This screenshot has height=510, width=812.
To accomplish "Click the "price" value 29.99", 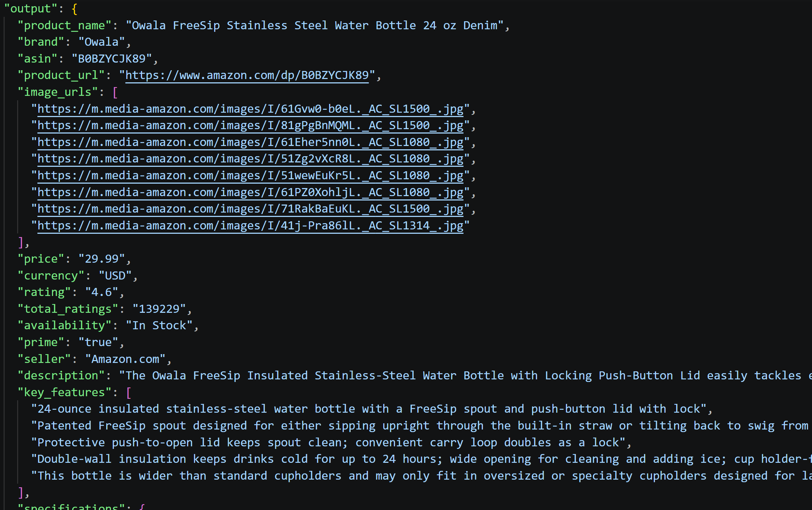I will tap(102, 259).
